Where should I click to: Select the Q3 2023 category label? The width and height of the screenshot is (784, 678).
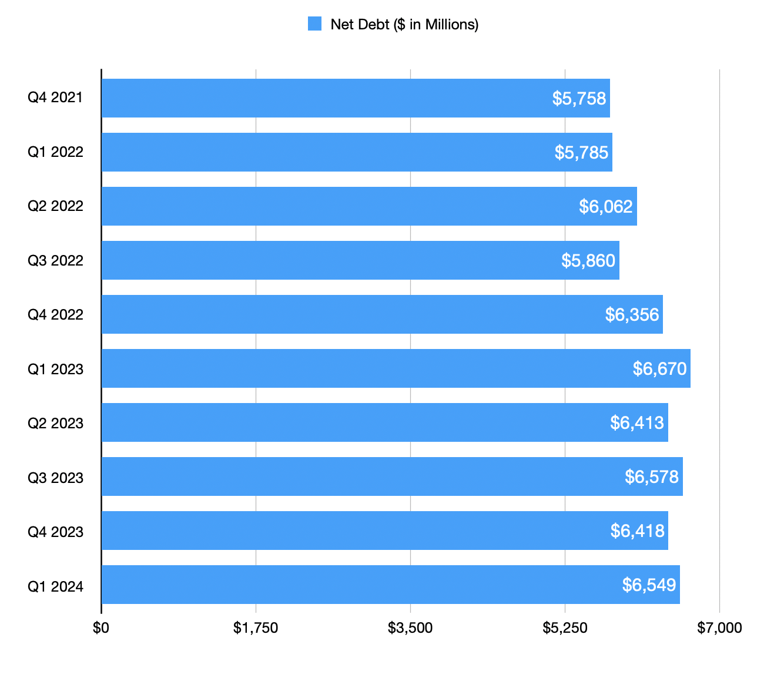pyautogui.click(x=55, y=478)
